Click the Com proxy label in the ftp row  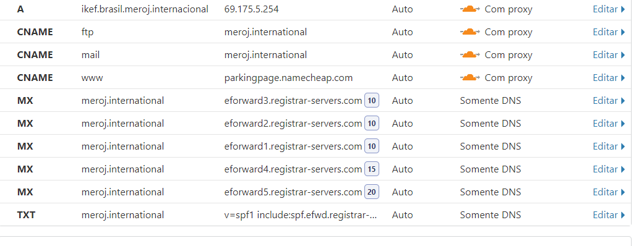[x=509, y=32]
